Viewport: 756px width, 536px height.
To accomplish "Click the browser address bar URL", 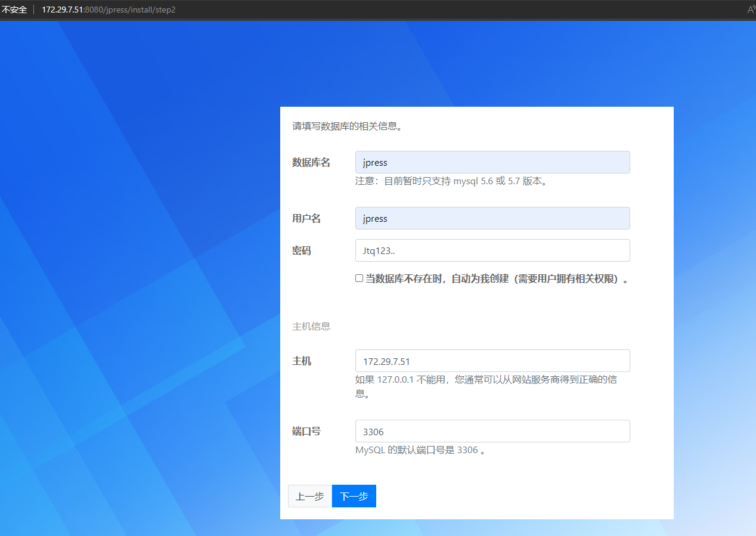I will pos(109,10).
